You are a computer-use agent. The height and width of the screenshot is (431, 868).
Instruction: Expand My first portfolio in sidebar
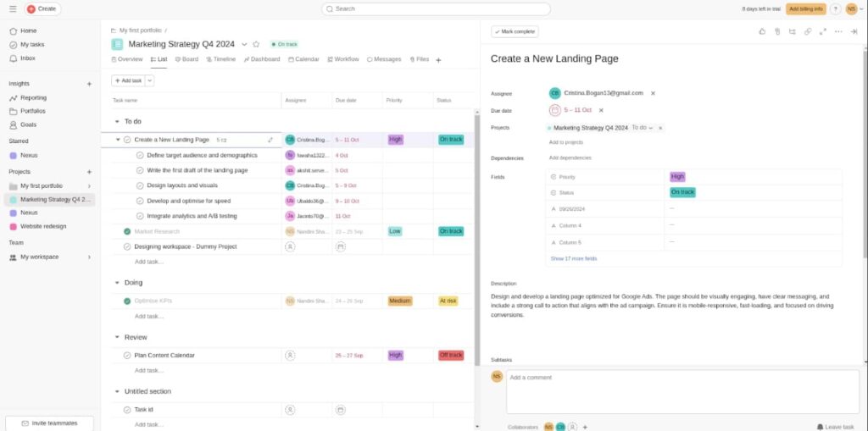[89, 186]
